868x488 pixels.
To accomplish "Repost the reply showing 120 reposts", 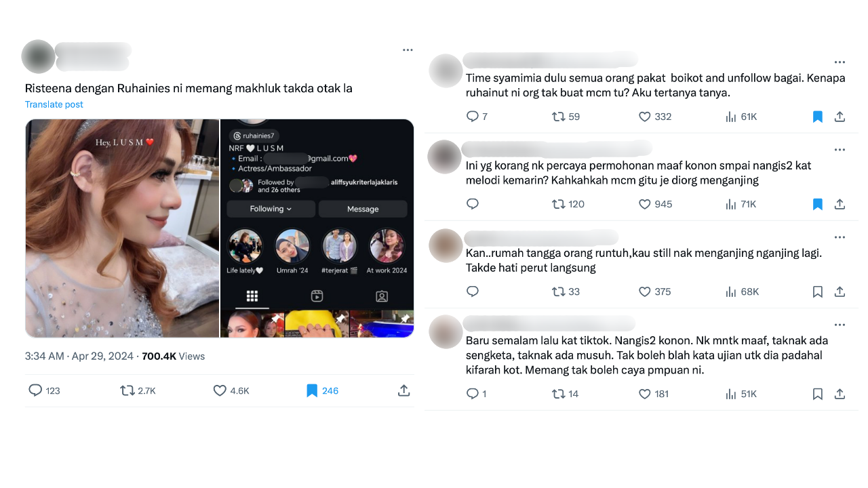I will tap(559, 204).
